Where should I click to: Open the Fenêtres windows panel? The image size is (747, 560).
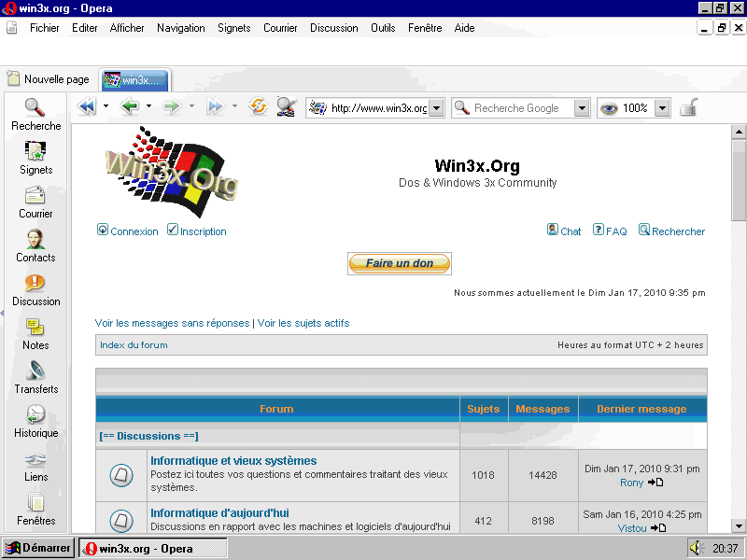35,509
